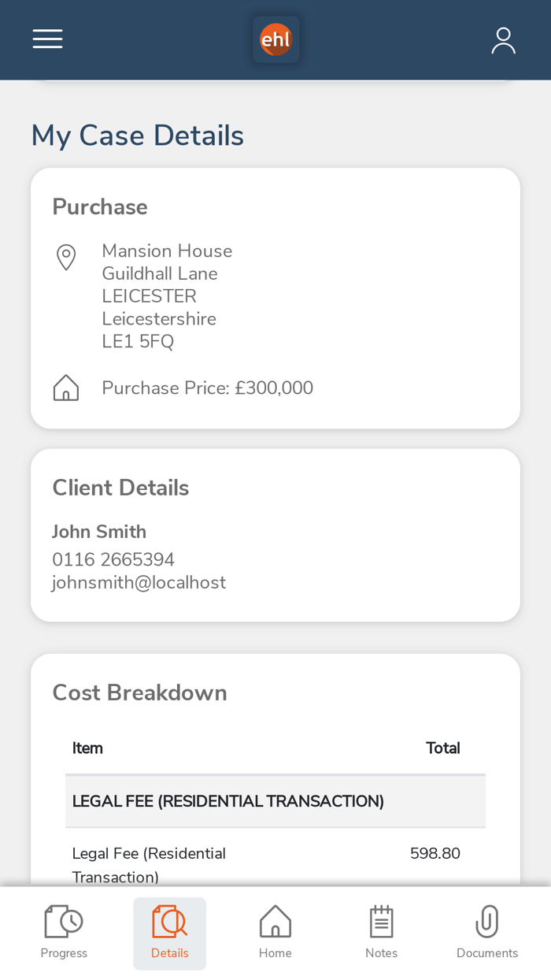Click the Client Details card title

pyautogui.click(x=120, y=488)
